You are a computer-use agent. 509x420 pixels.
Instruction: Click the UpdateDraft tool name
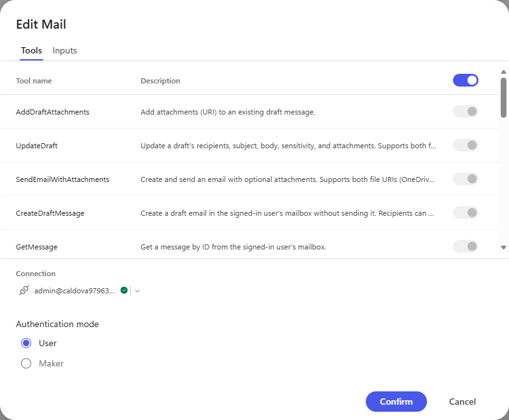pos(37,146)
